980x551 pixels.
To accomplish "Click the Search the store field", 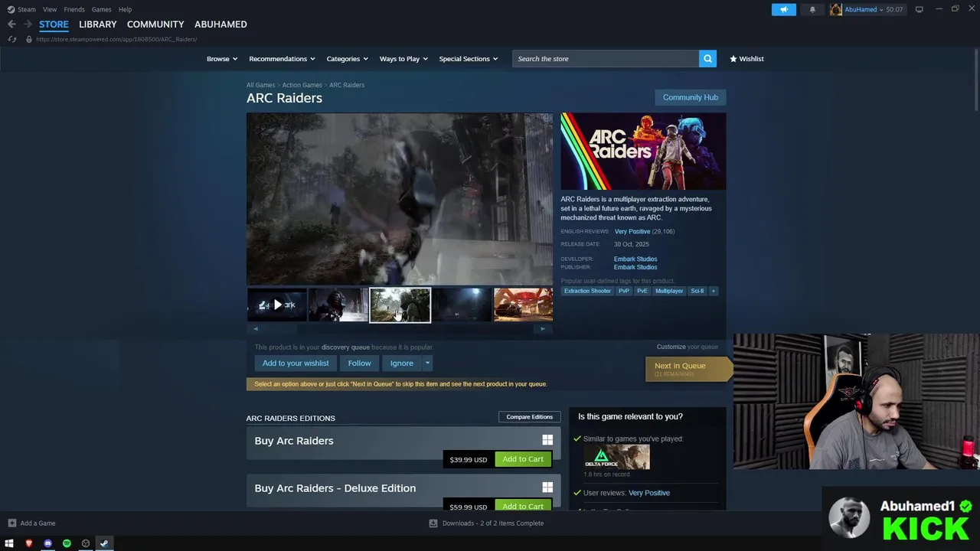I will [606, 59].
